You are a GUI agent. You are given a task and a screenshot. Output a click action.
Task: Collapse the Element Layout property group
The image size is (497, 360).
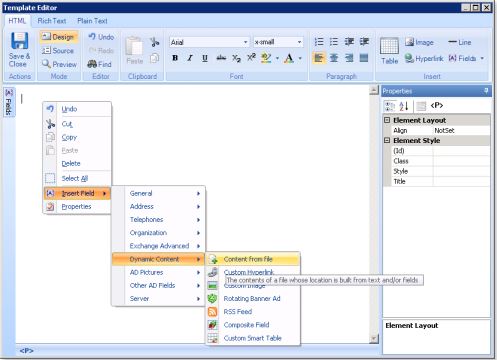tap(387, 120)
